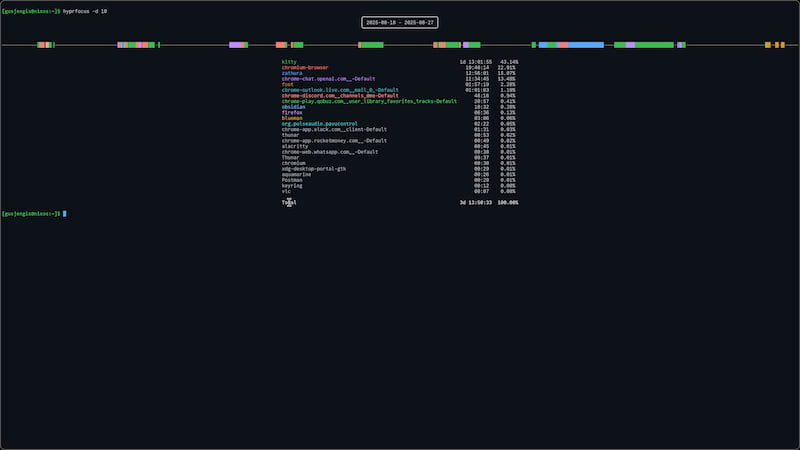Select the 'zathura' application entry

(x=292, y=73)
